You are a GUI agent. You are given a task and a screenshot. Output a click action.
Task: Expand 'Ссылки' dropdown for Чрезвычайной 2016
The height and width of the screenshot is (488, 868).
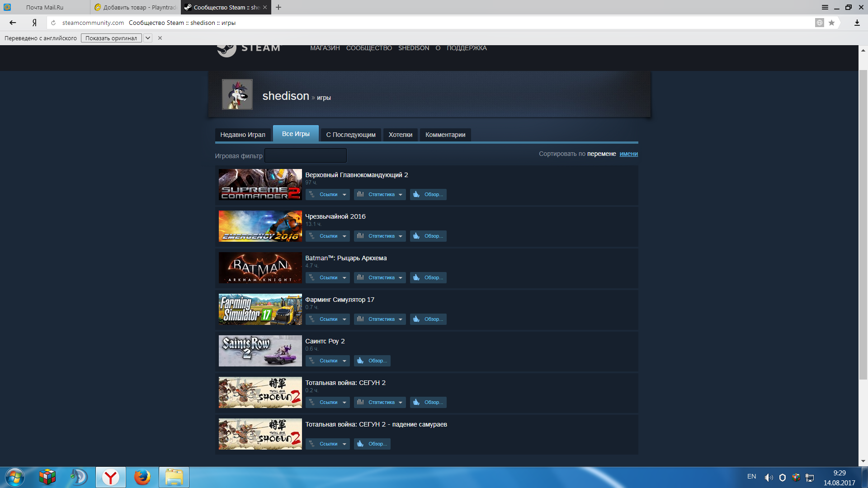[328, 236]
